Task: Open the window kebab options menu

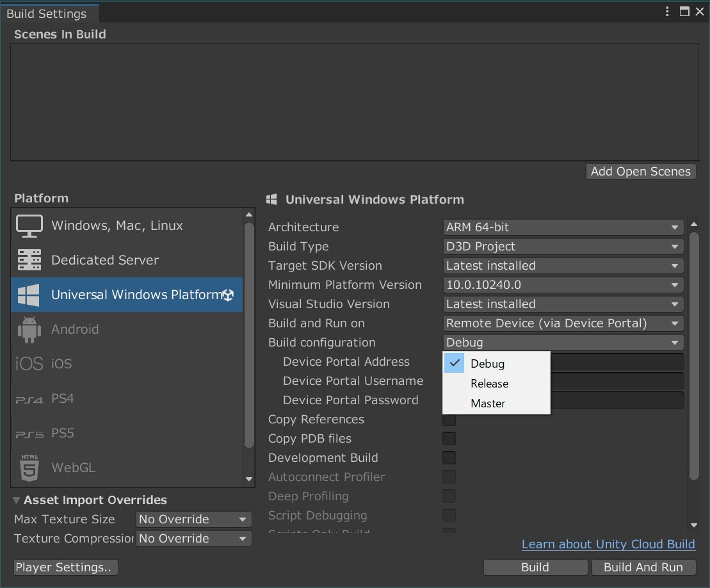Action: tap(667, 12)
